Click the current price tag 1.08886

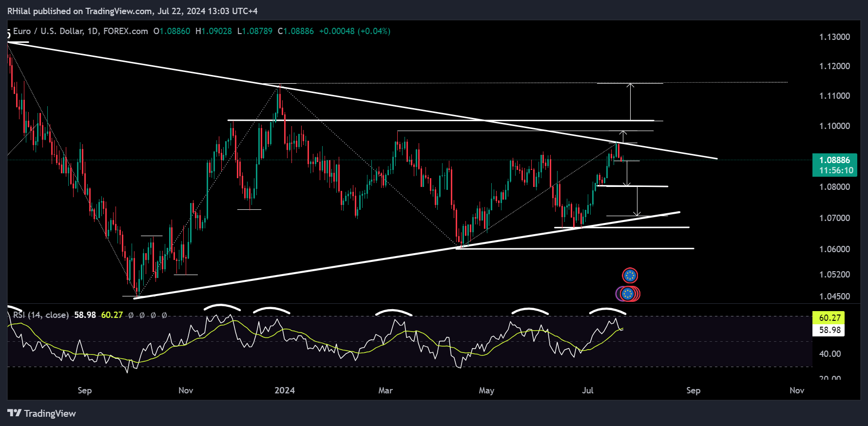point(834,160)
